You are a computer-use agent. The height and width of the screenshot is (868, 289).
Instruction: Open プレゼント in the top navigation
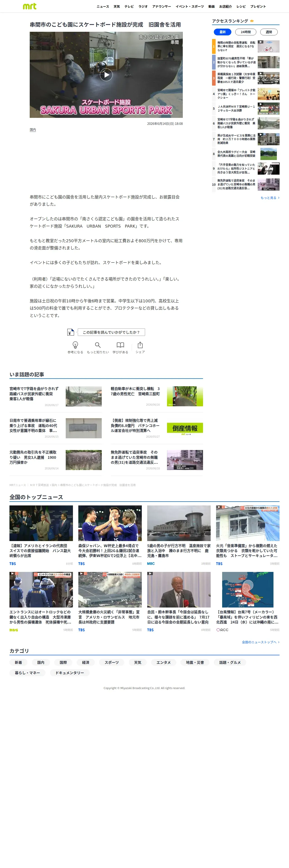[x=258, y=6]
